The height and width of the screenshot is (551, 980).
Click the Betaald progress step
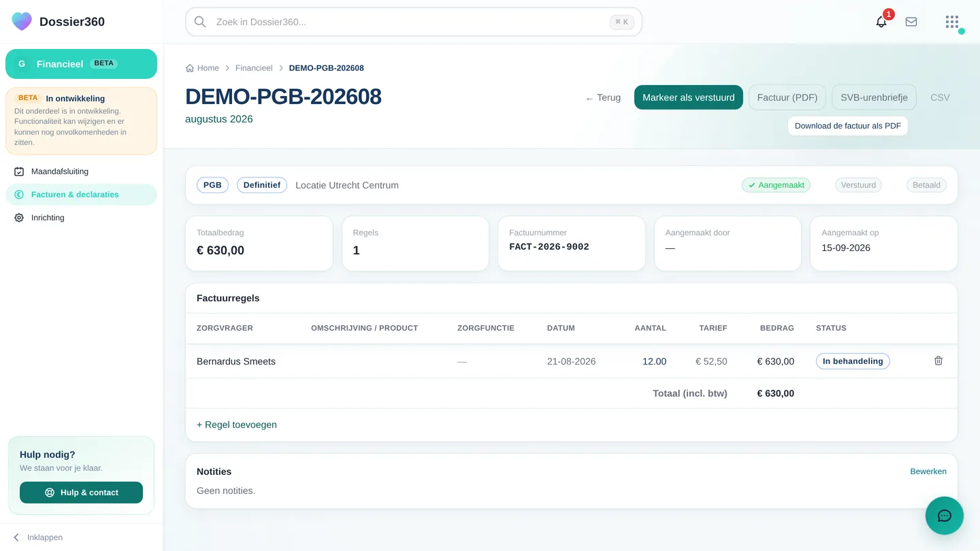tap(926, 185)
